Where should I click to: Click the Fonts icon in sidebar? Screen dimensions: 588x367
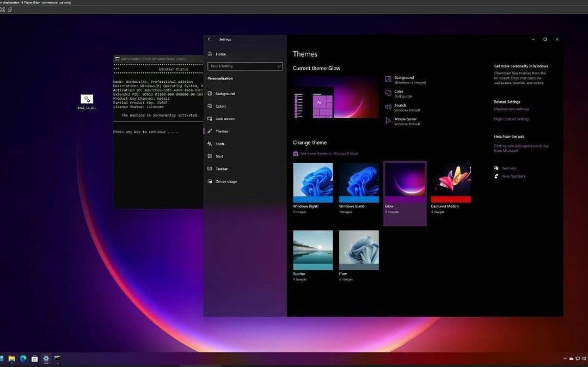(210, 144)
